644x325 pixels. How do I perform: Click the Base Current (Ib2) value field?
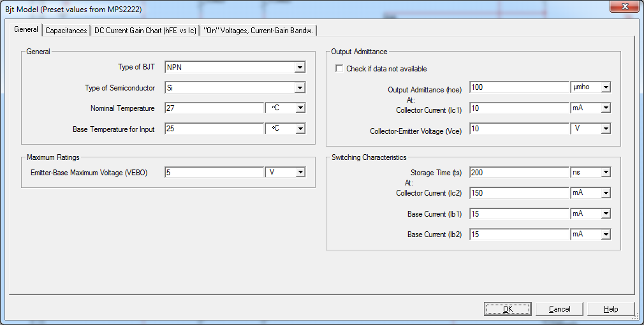point(519,235)
